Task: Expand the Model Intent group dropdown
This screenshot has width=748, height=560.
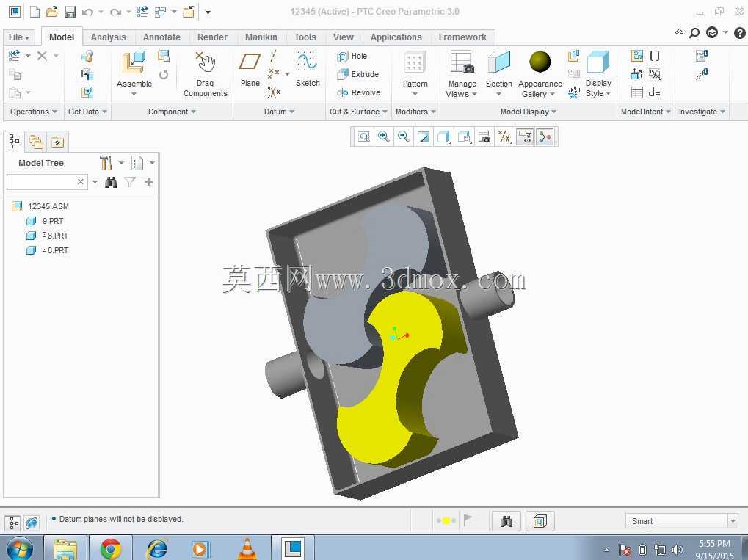Action: click(x=645, y=112)
